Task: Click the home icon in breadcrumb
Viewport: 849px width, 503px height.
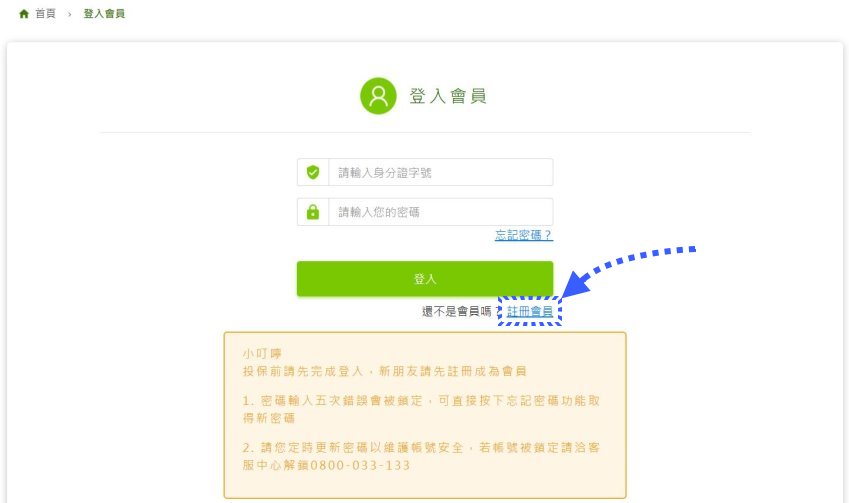Action: pos(24,14)
